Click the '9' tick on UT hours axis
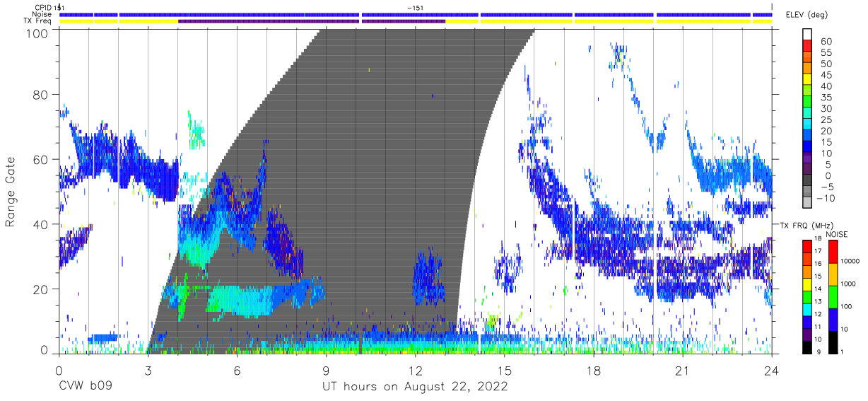Screen dimensions: 868x401 326,371
